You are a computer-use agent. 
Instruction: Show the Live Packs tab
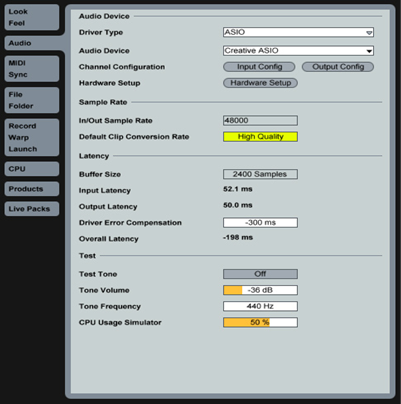32,209
